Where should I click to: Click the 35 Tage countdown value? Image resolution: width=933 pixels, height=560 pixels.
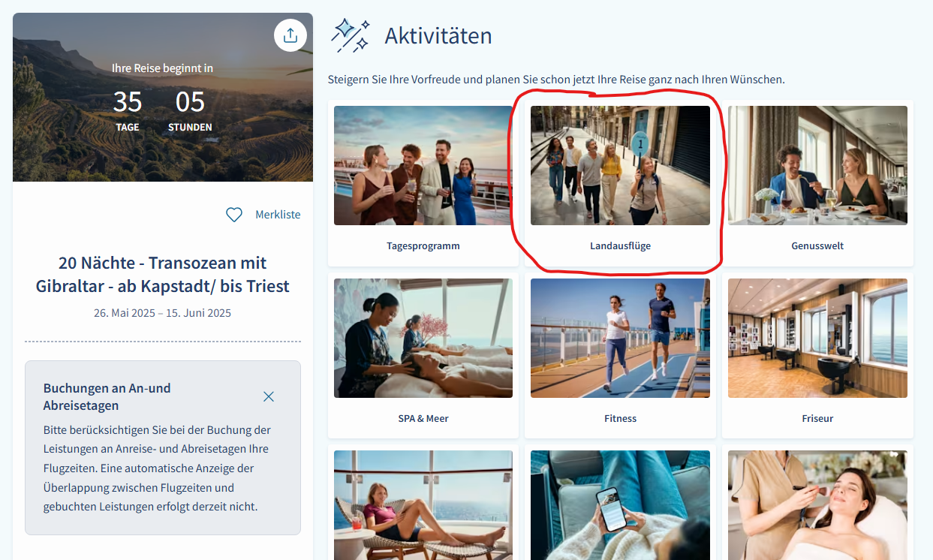click(x=128, y=101)
